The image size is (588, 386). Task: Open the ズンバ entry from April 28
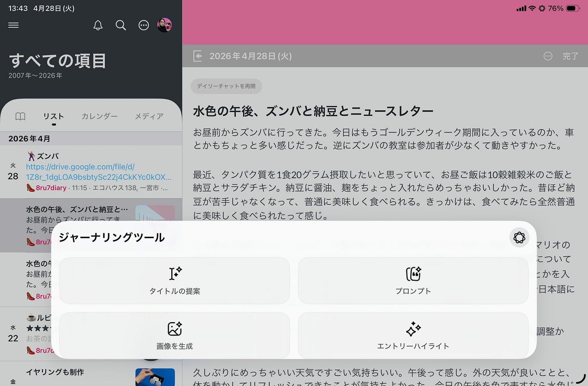91,172
